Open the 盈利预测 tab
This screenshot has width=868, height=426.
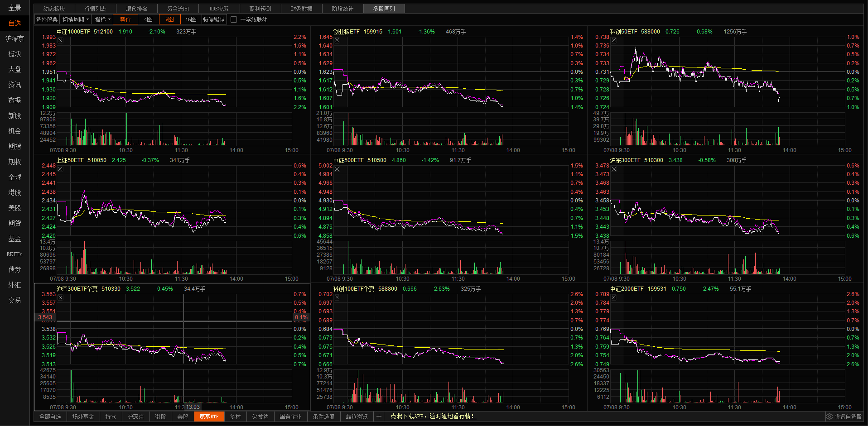(260, 9)
